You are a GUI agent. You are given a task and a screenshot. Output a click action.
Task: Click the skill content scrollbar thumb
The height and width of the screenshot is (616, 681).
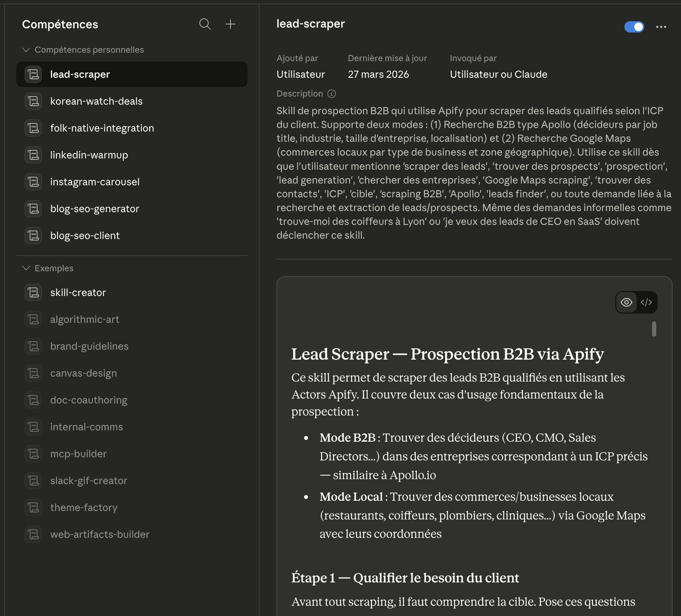(x=654, y=329)
